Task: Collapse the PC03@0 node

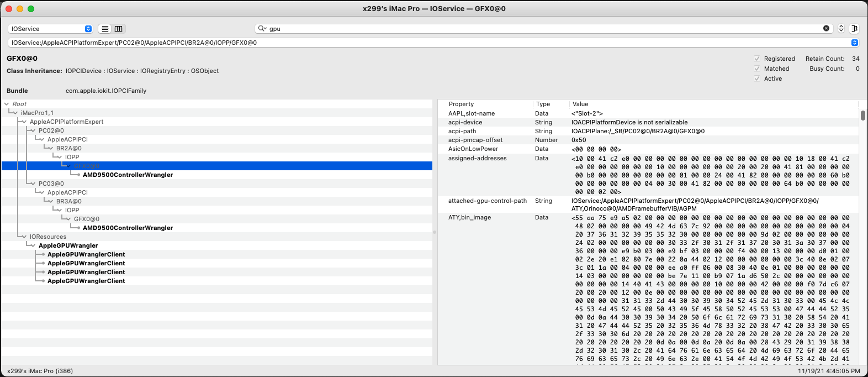Action: tap(33, 184)
